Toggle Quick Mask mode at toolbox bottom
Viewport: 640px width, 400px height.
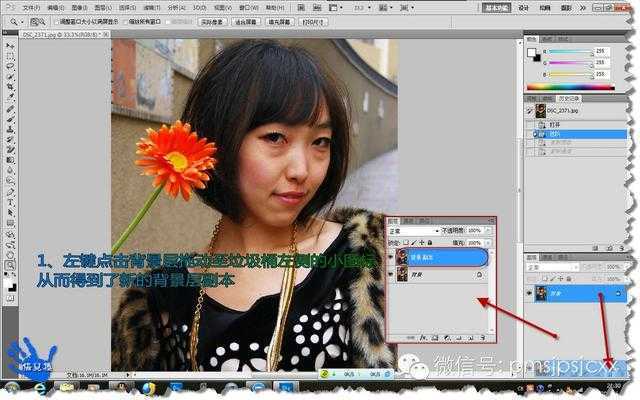click(10, 299)
